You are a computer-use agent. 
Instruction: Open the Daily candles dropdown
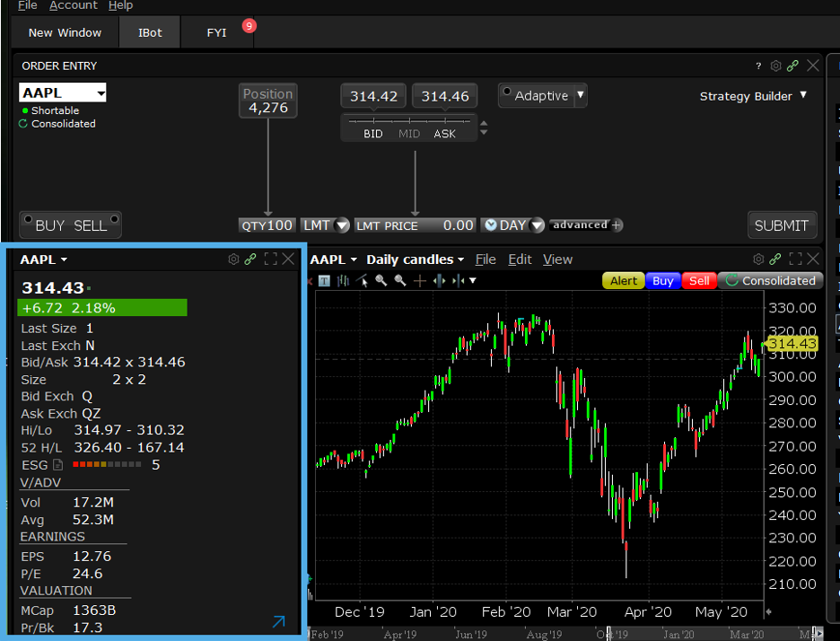[x=416, y=259]
